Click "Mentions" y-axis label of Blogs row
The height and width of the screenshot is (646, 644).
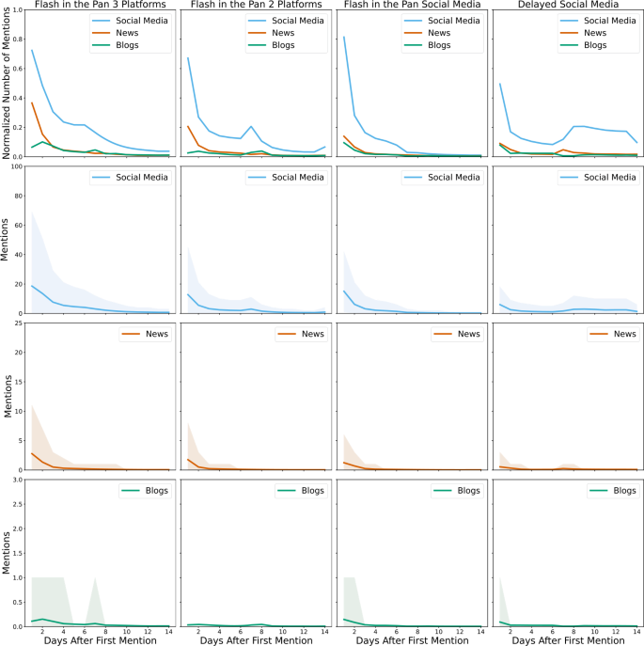(6, 555)
